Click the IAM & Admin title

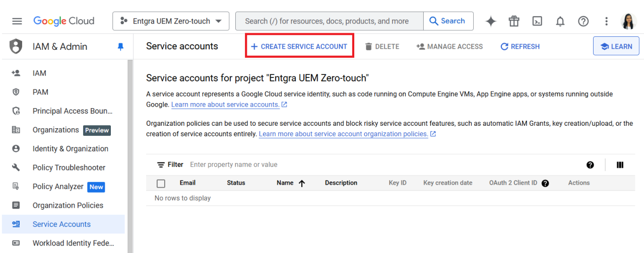coord(60,46)
